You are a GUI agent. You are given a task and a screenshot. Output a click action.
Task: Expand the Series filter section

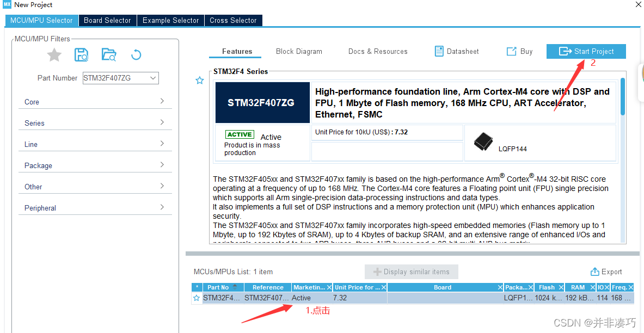(95, 123)
